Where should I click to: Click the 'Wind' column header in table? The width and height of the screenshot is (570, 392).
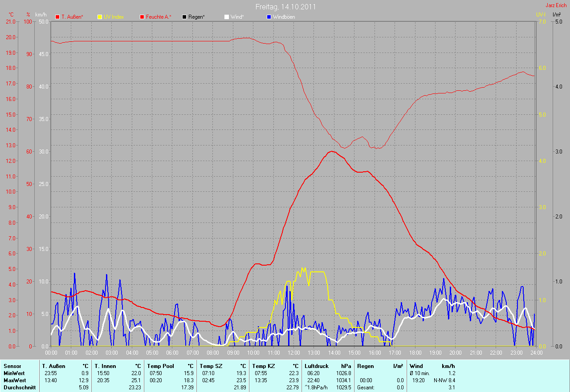416,366
